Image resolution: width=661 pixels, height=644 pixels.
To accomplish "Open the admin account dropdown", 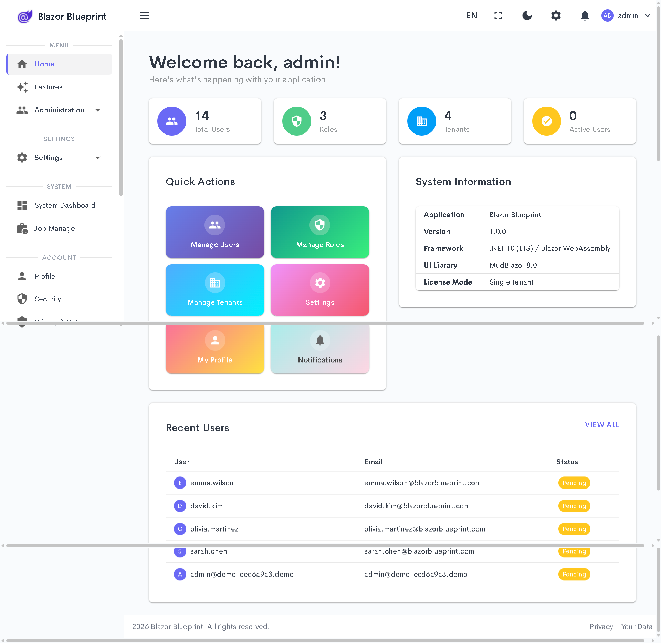I will pyautogui.click(x=626, y=15).
